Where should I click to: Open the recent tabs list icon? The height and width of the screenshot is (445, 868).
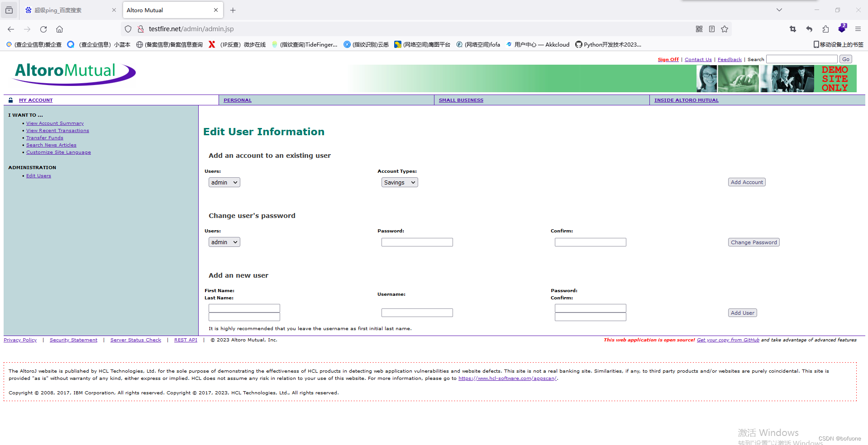point(9,10)
